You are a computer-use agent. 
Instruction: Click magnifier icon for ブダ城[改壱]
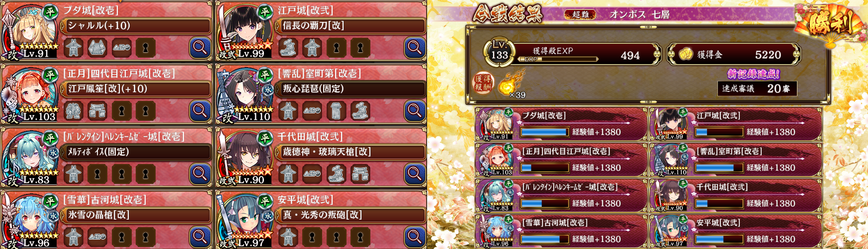(200, 48)
